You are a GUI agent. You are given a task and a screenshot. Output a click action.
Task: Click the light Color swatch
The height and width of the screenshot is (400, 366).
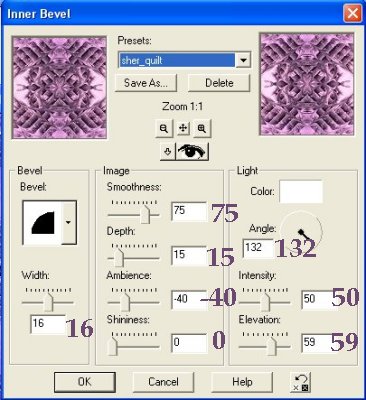301,192
